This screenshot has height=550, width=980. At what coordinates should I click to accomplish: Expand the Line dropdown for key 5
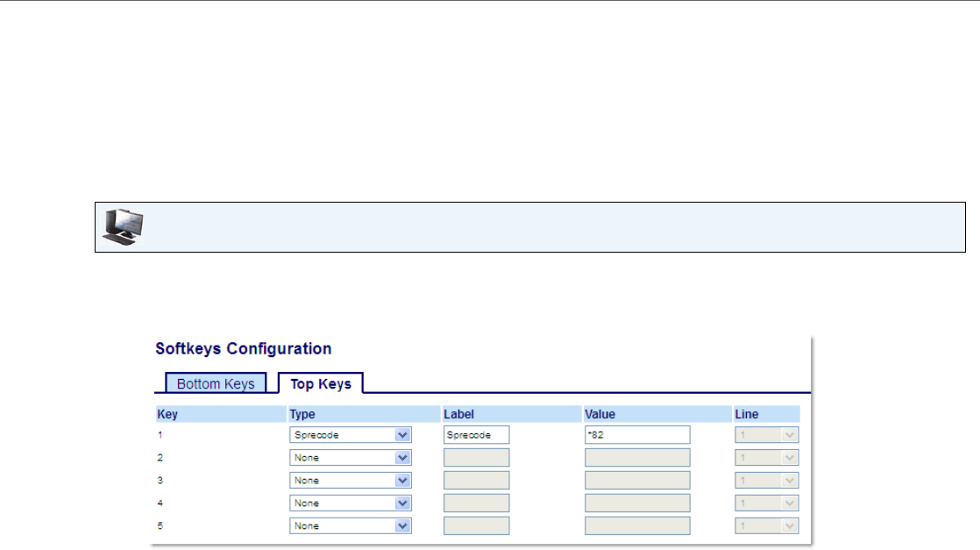coord(766,526)
